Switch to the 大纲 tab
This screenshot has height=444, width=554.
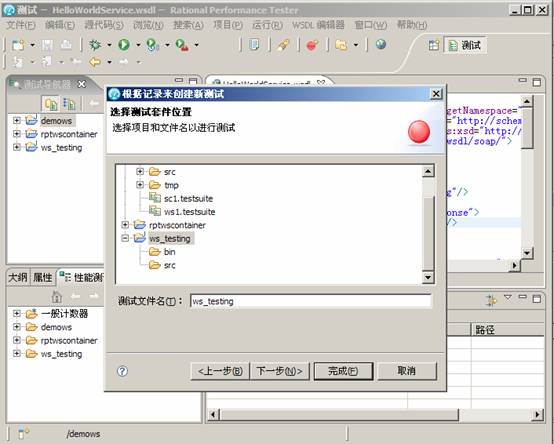click(x=18, y=277)
